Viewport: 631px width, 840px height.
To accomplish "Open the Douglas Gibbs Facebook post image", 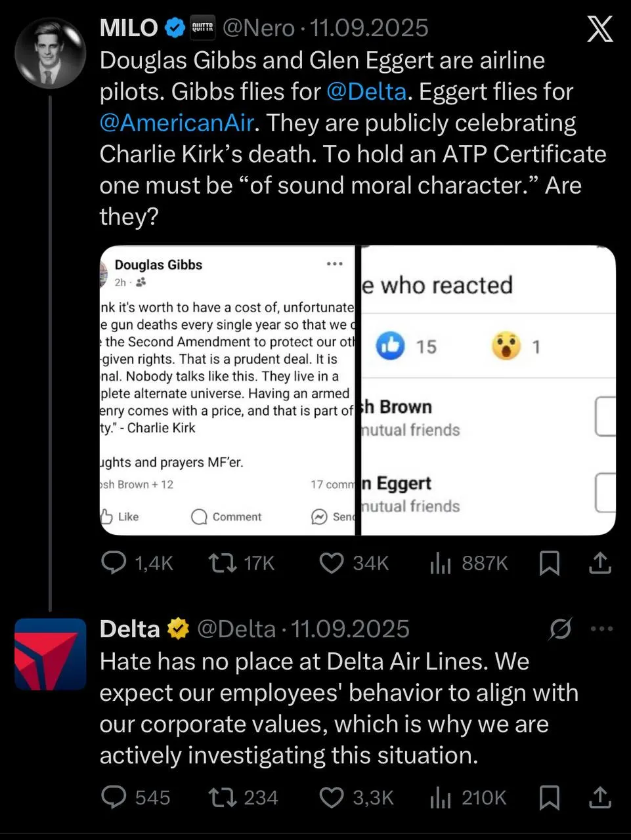I will point(227,390).
